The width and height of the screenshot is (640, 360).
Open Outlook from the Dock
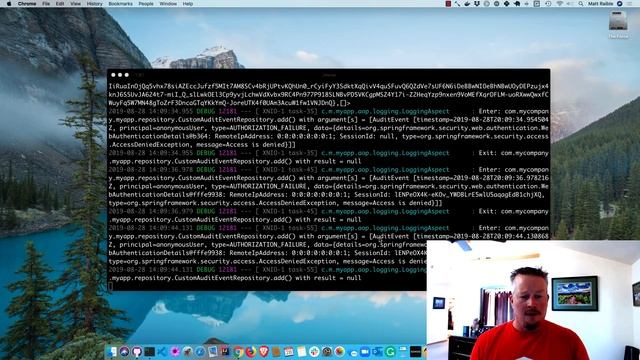pos(377,352)
